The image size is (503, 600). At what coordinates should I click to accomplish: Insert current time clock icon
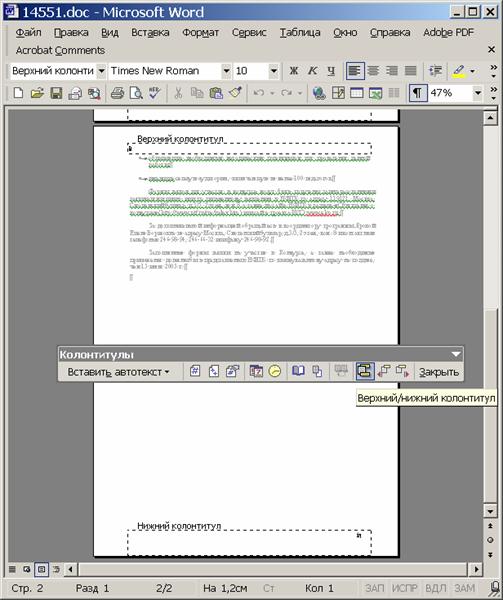click(275, 371)
